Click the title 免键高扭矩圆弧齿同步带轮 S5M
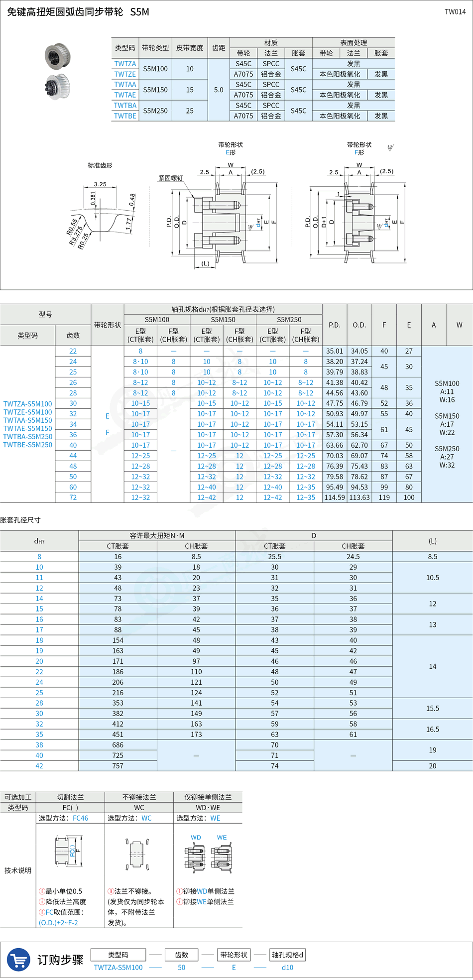The image size is (473, 980). [78, 12]
